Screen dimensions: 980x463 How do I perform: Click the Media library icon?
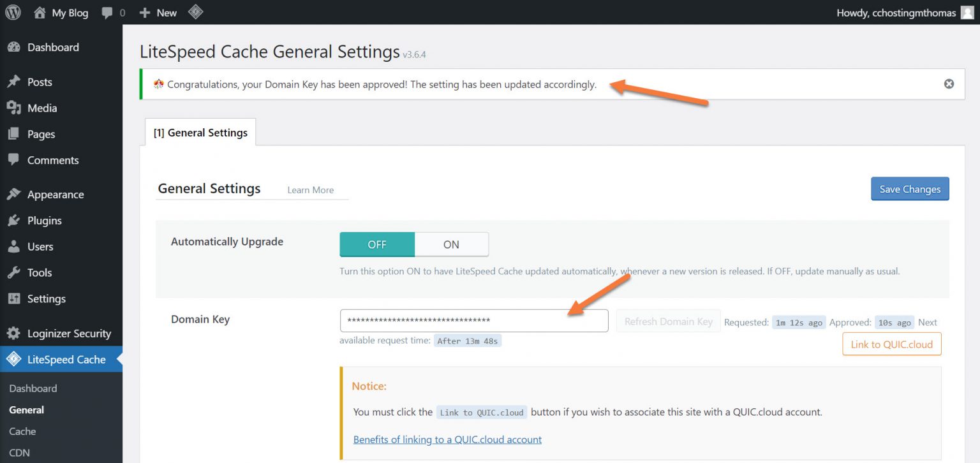(x=14, y=108)
